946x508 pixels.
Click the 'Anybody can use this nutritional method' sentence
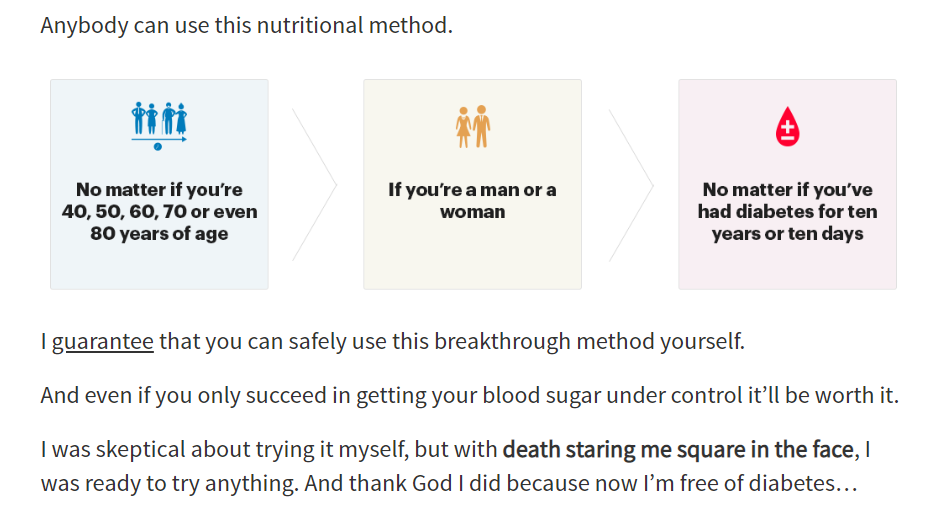pos(246,25)
